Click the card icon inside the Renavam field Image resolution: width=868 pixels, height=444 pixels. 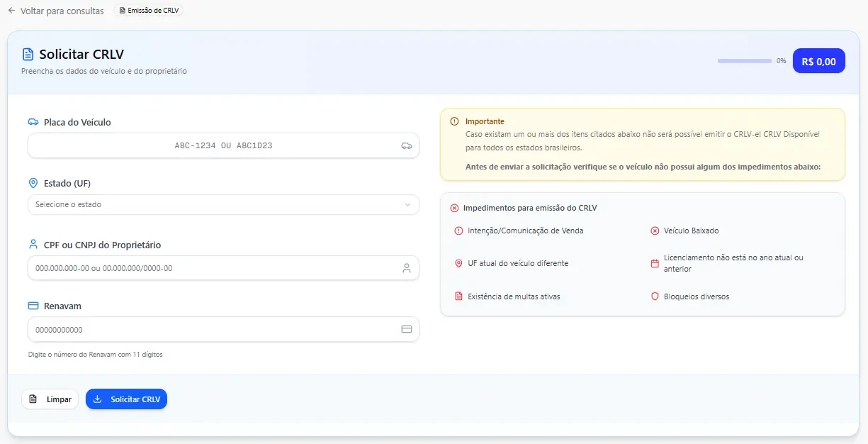pos(406,329)
